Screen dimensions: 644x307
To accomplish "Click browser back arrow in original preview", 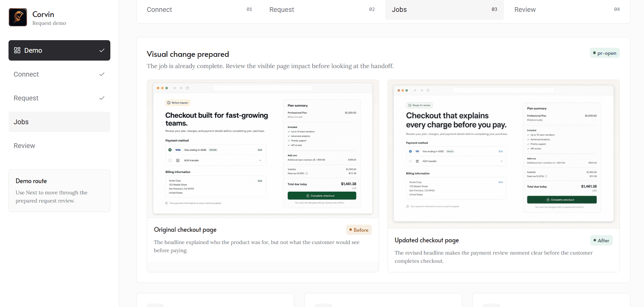I will 175,88.
